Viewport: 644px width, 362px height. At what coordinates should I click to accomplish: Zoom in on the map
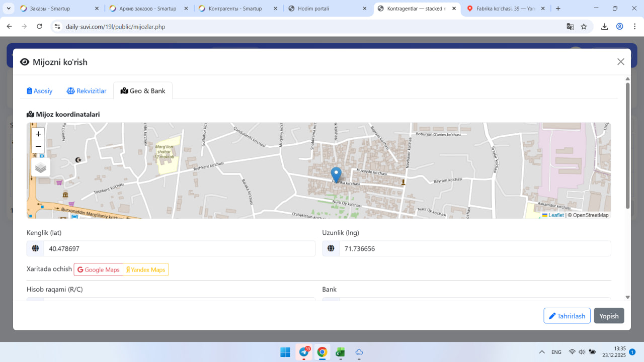(x=38, y=134)
